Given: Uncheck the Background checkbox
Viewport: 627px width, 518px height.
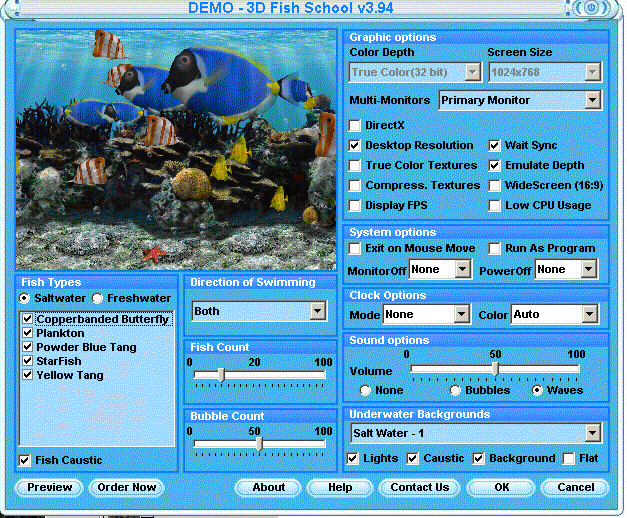Looking at the screenshot, I should pyautogui.click(x=478, y=458).
